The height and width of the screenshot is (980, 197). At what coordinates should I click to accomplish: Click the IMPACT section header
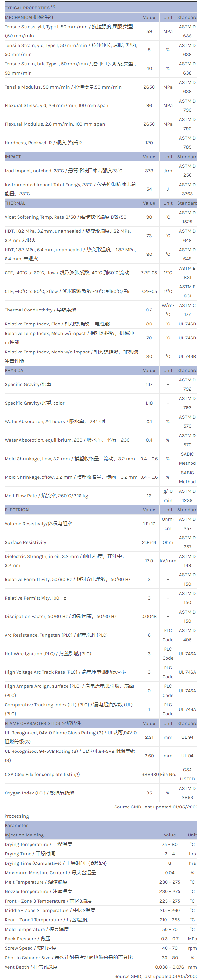(x=13, y=157)
